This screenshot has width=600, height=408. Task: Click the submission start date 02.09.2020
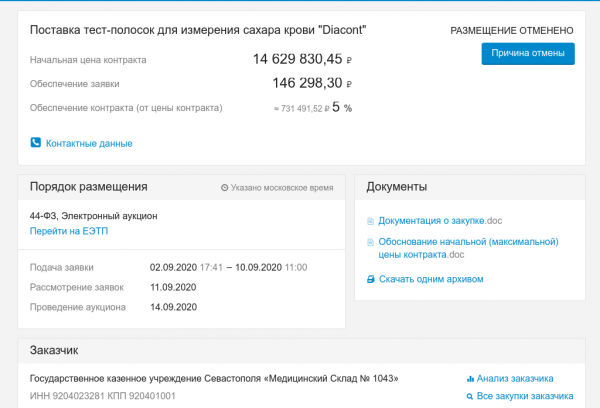tap(173, 267)
